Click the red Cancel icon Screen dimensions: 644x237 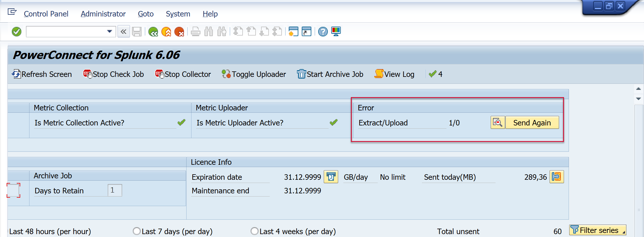(179, 32)
